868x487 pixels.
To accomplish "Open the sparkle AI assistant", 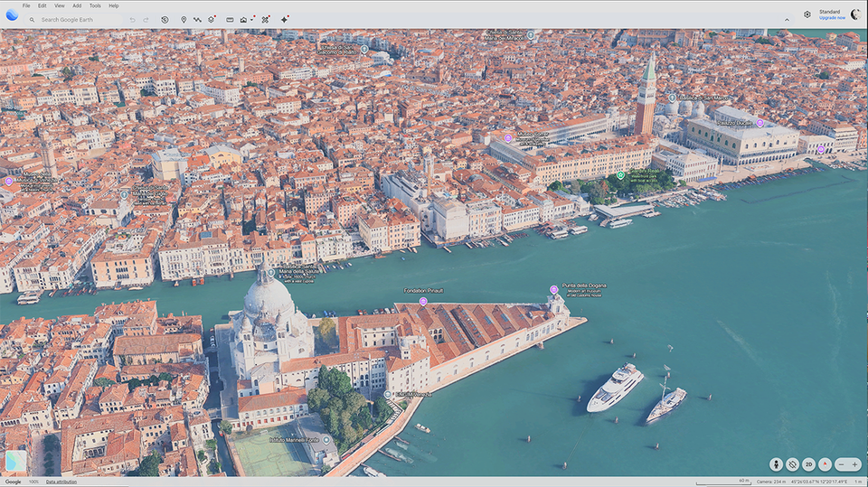I will click(285, 20).
